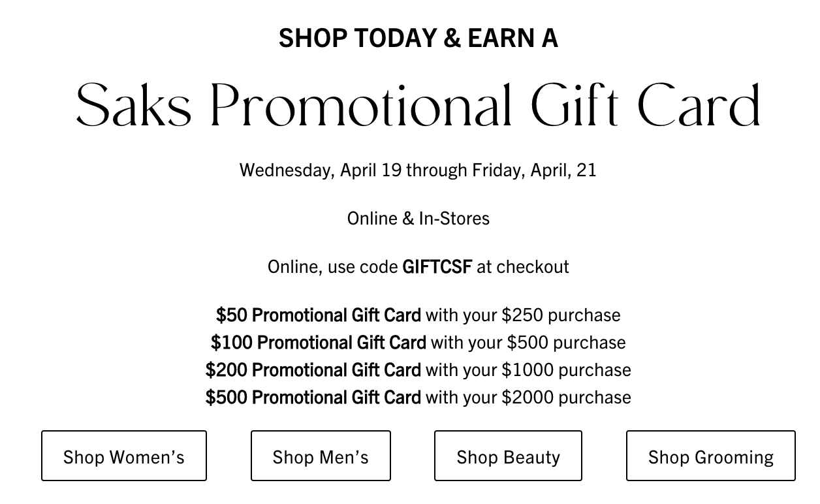Click the $200 Promotional Gift Card offer

point(313,370)
